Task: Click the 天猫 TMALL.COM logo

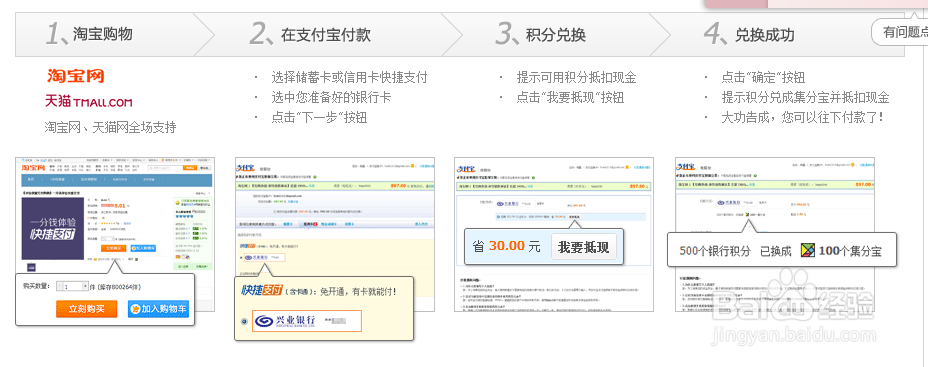Action: (89, 102)
